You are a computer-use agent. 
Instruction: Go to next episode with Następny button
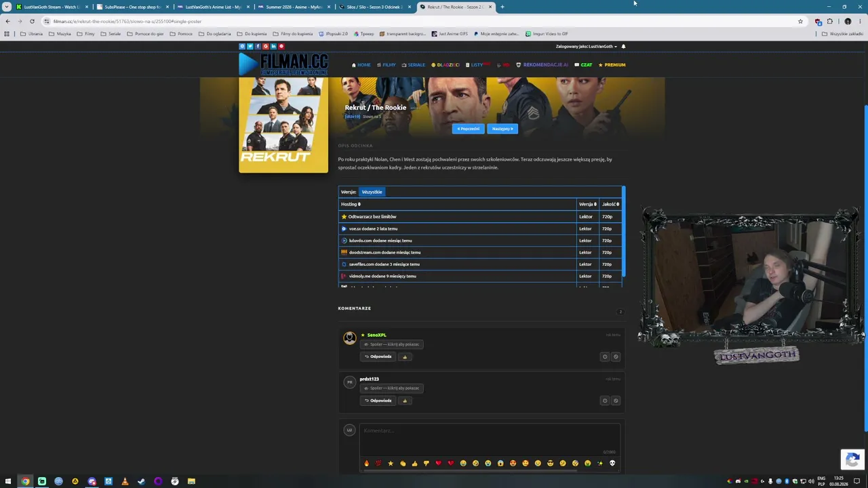(502, 129)
